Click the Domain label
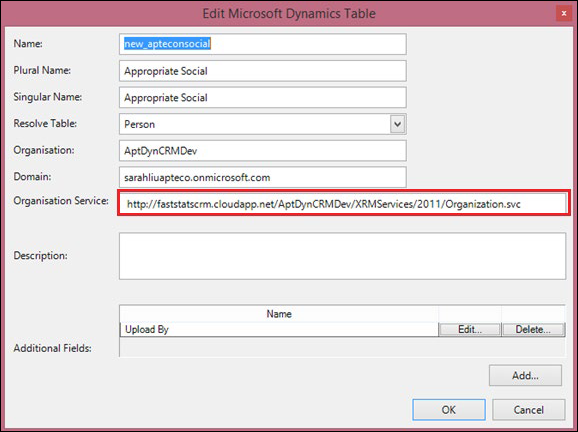Image resolution: width=578 pixels, height=432 pixels. click(x=32, y=177)
